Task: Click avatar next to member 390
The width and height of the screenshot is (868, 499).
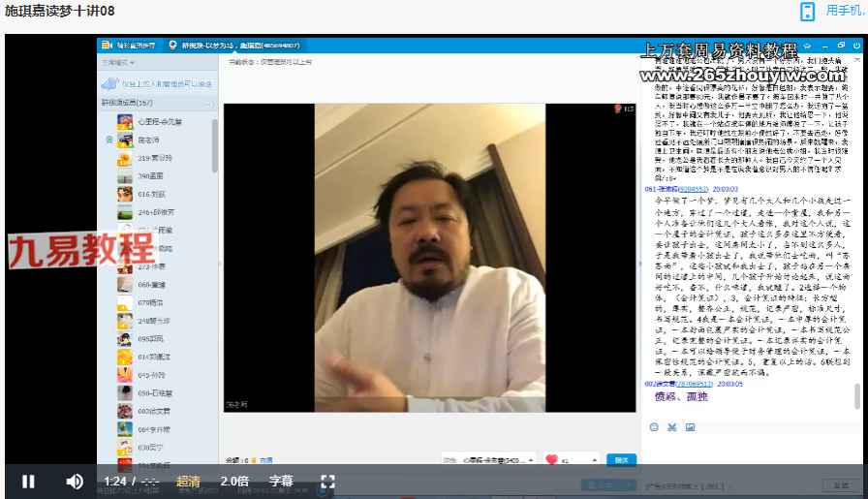Action: click(125, 176)
